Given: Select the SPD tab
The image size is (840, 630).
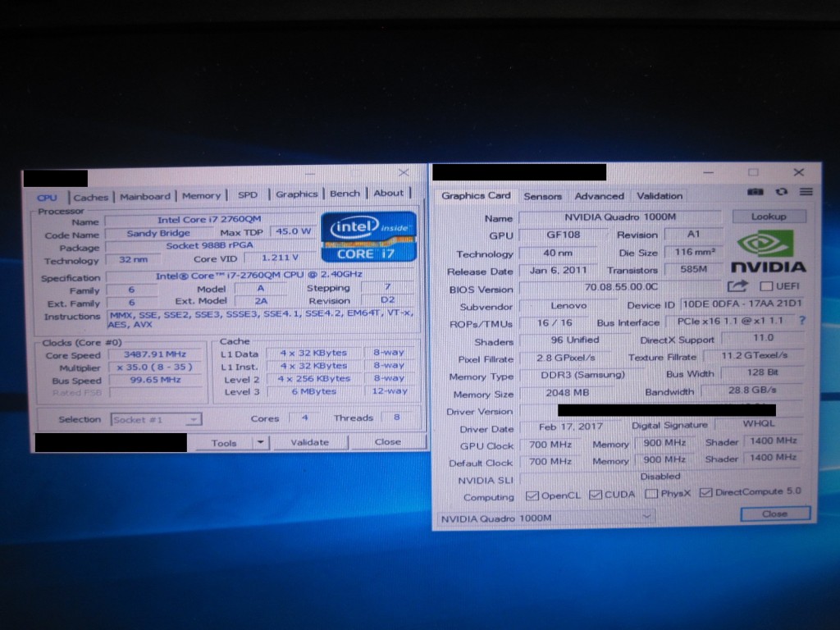Looking at the screenshot, I should pos(248,195).
